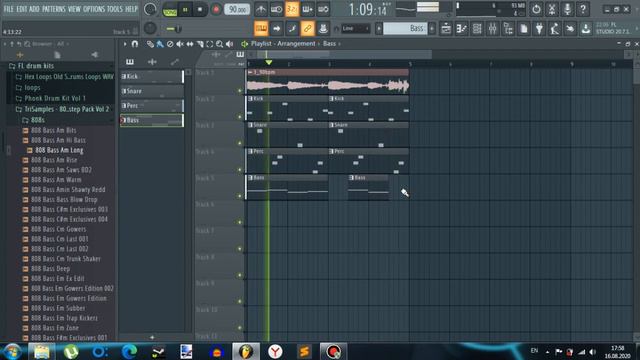Toggle loop record mode icon
Image resolution: width=640 pixels, height=360 pixels.
[x=323, y=9]
